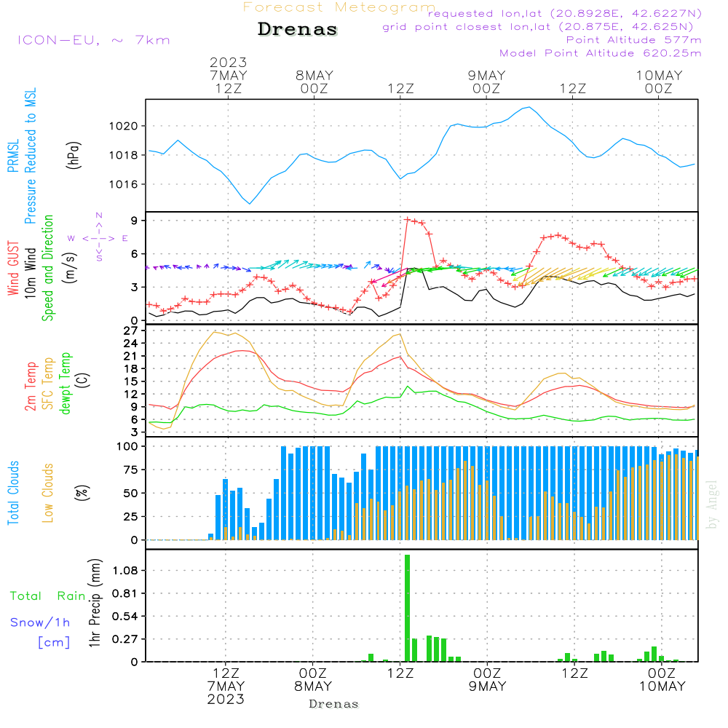This screenshot has height=728, width=728.
Task: Click the 'dewpt Temp' green legend label
Action: click(x=65, y=383)
